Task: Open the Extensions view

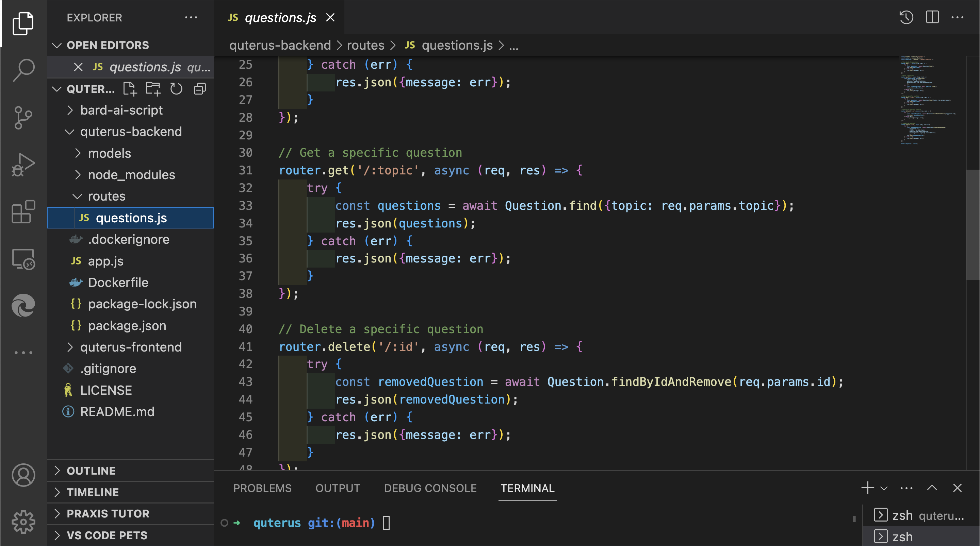Action: pyautogui.click(x=23, y=211)
